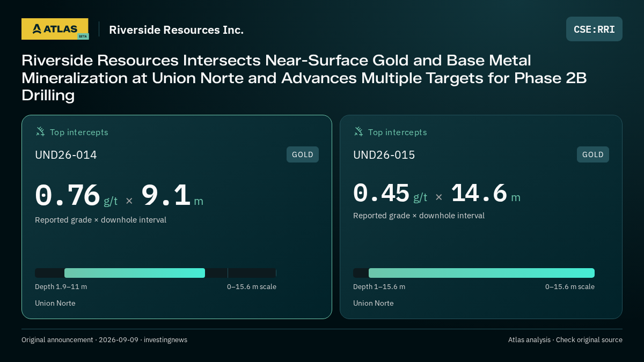
Task: Click the 'Depth 1.9–11 m' label
Action: coord(61,286)
